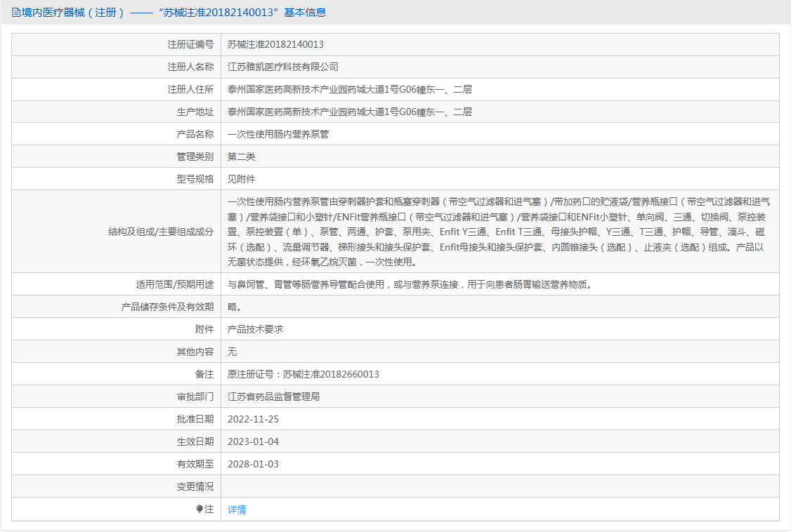Viewport: 791px width, 532px height.
Task: Click the 变更情况 label
Action: pos(195,486)
